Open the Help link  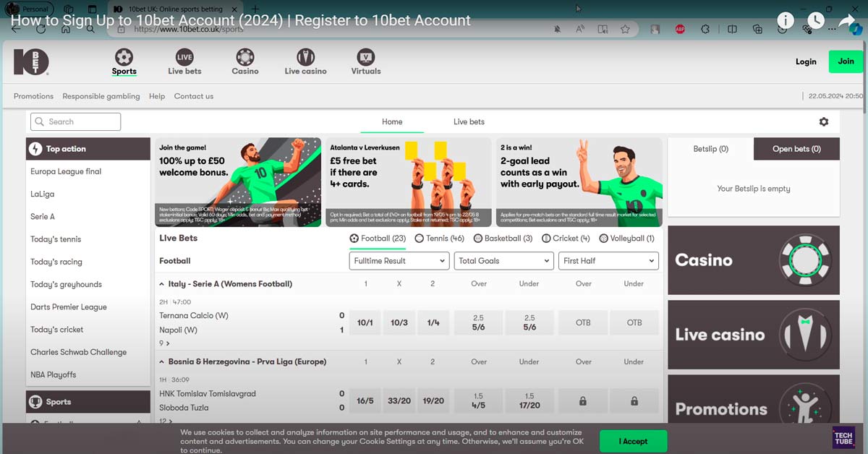click(x=157, y=96)
